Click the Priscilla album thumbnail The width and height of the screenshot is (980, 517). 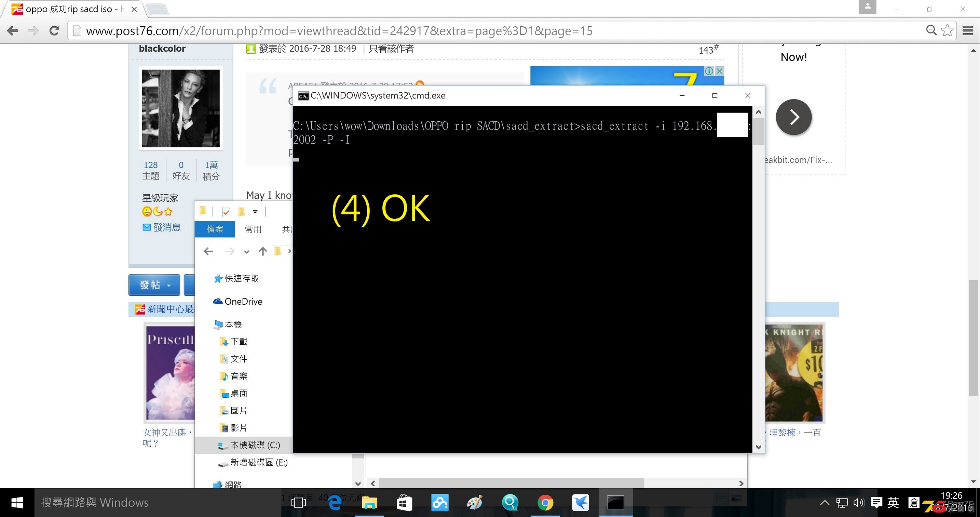pyautogui.click(x=171, y=373)
